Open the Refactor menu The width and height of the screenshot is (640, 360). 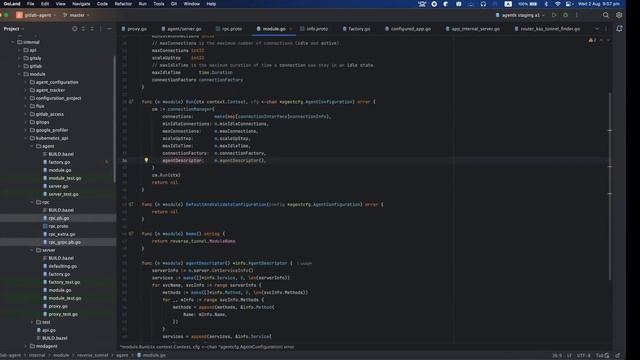[x=123, y=4]
